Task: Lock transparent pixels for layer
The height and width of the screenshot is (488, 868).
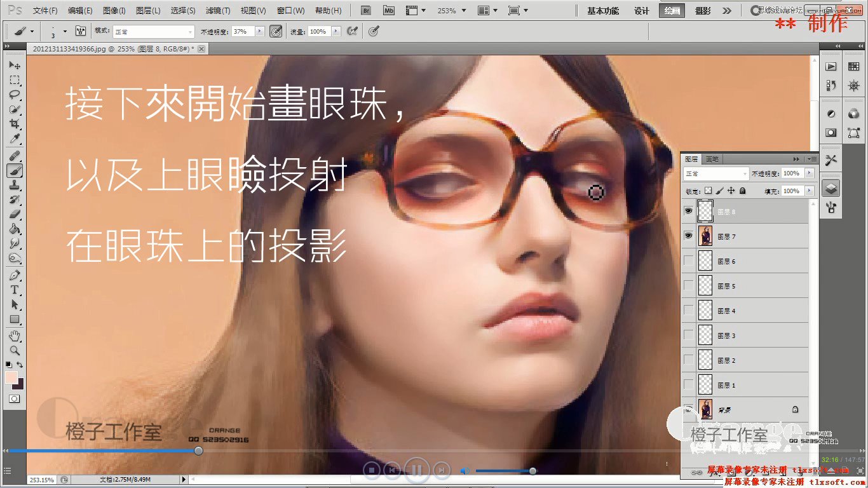Action: 709,191
